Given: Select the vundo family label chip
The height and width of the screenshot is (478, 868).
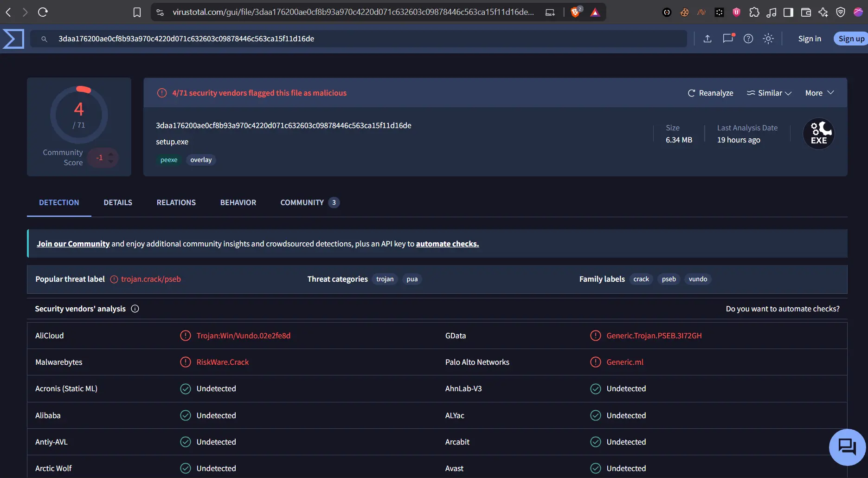Looking at the screenshot, I should pyautogui.click(x=698, y=279).
